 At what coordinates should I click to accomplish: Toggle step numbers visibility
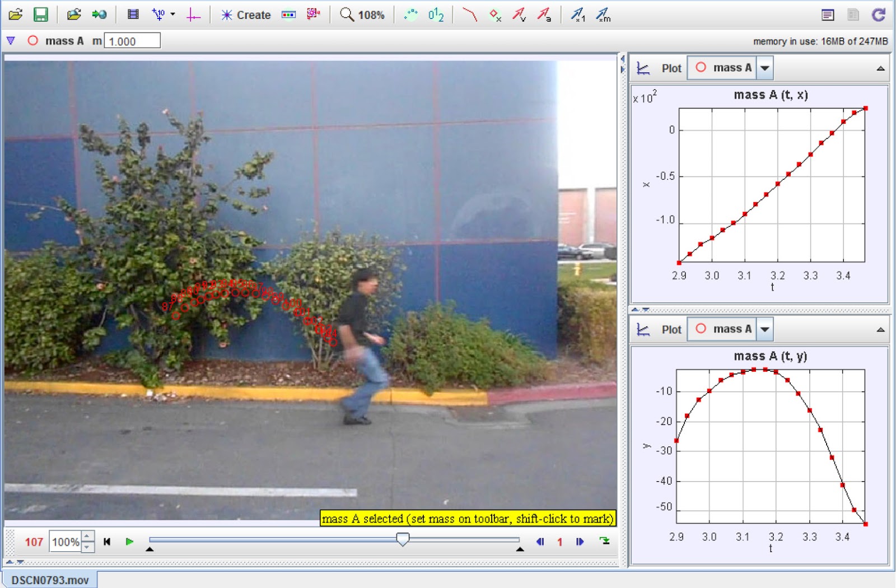click(x=435, y=15)
